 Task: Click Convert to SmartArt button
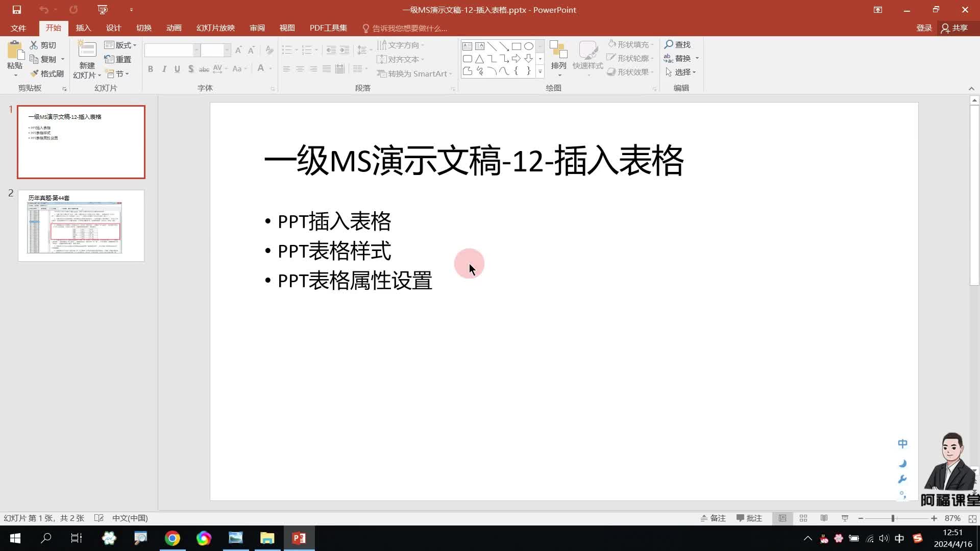(x=414, y=73)
